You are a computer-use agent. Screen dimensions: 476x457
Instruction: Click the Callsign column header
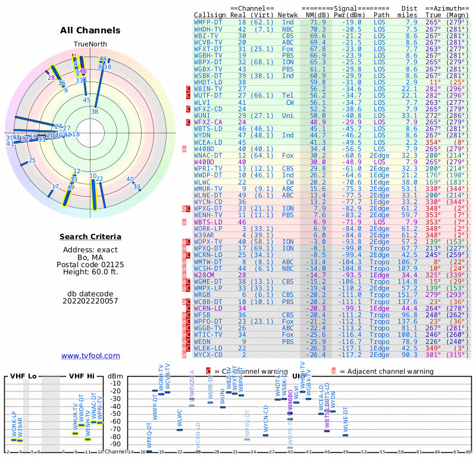click(210, 15)
